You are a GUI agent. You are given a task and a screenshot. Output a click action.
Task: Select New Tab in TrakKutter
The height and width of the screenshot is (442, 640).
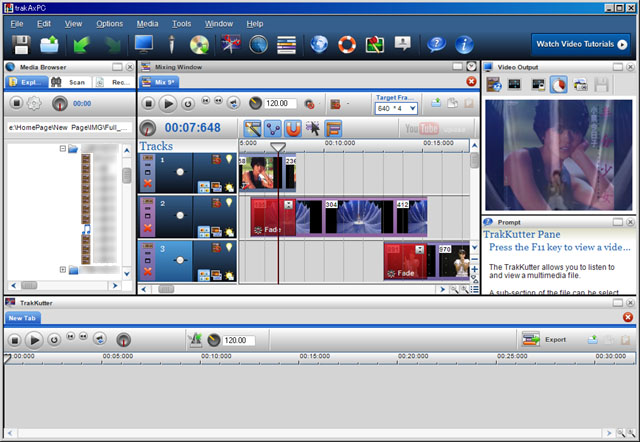(x=22, y=318)
